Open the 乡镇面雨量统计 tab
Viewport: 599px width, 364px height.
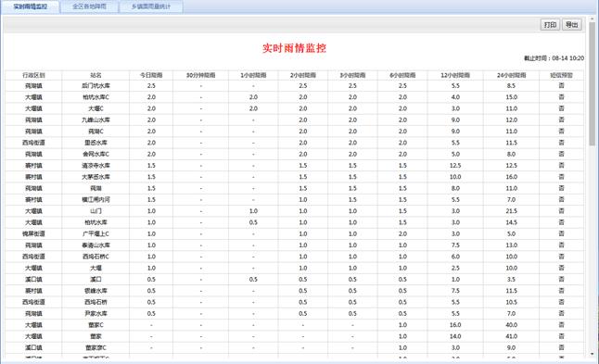click(151, 6)
